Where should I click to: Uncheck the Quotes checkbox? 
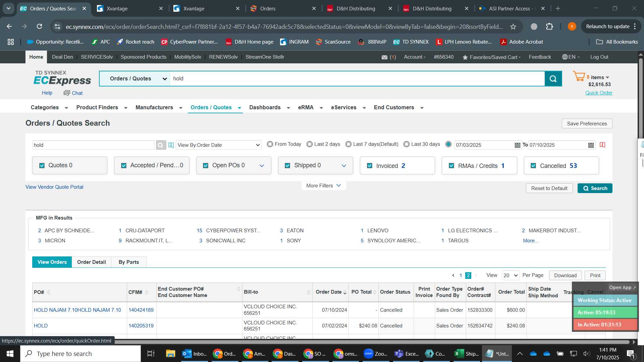(42, 166)
